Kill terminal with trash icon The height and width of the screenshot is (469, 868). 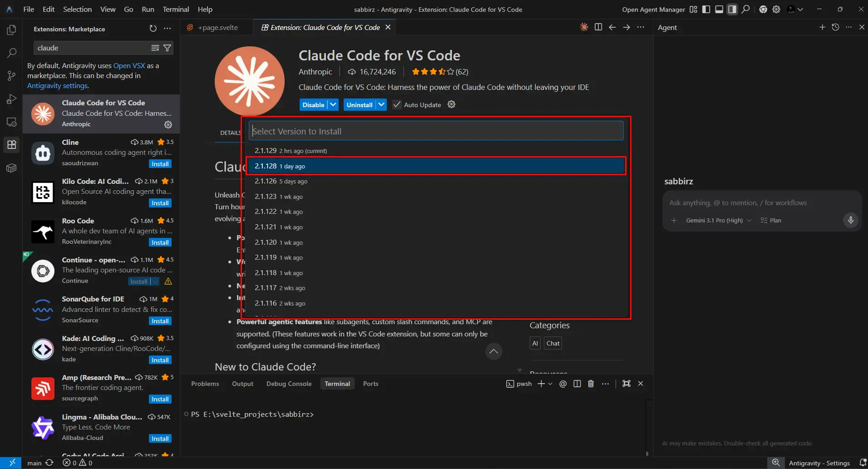[591, 384]
